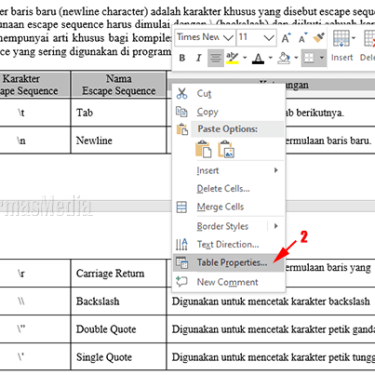The image size is (375, 375).
Task: Select the Format Painter brush icon
Action: [x=319, y=38]
